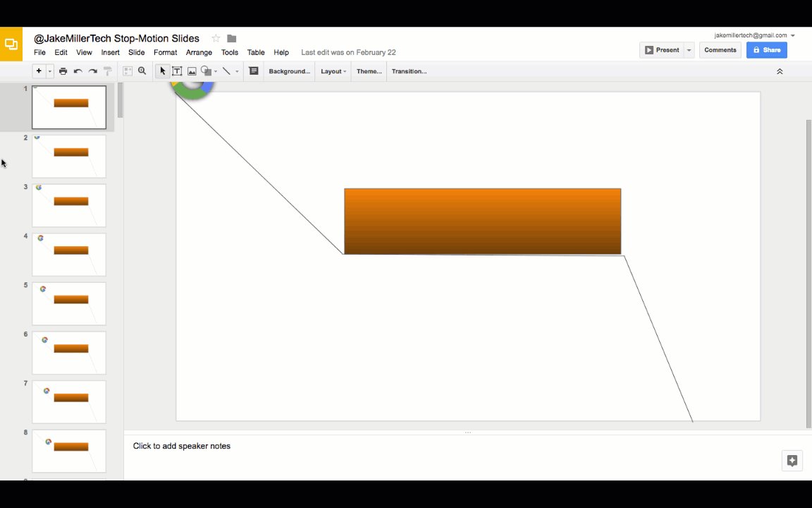Open the Layout dropdown
Screen dimensions: 812x508
333,71
